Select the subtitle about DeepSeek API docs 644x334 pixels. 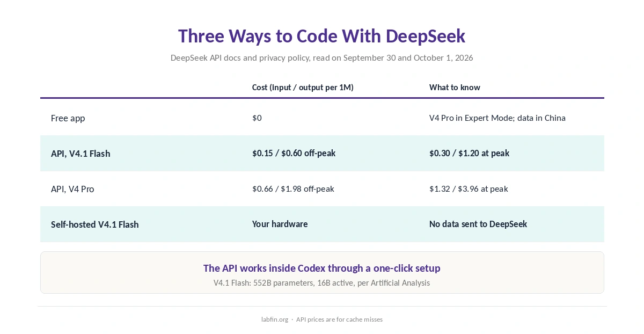[x=322, y=57]
